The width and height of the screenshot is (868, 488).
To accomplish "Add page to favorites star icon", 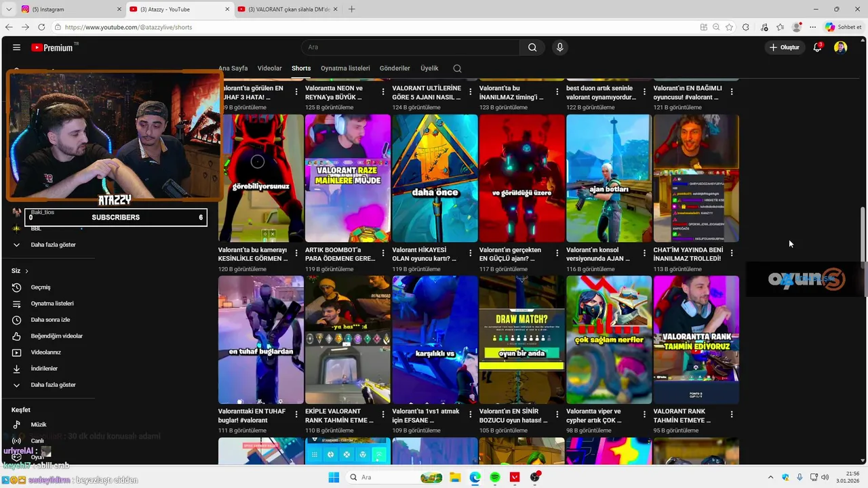I will (729, 27).
